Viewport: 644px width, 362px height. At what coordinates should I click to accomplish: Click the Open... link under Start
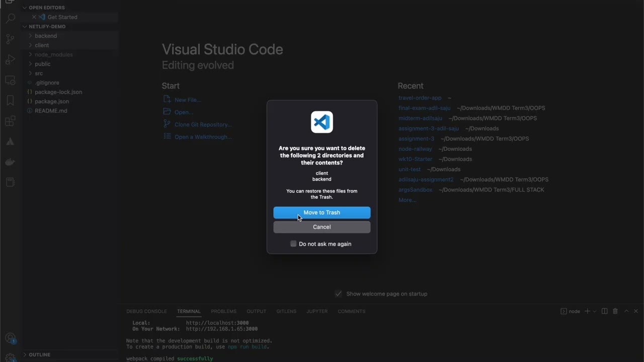(x=184, y=112)
